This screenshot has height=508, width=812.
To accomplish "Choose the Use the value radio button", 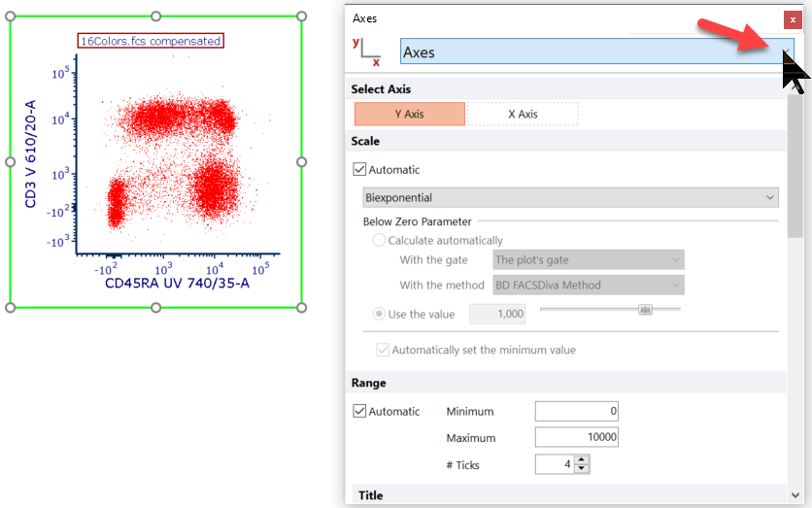I will pyautogui.click(x=379, y=314).
